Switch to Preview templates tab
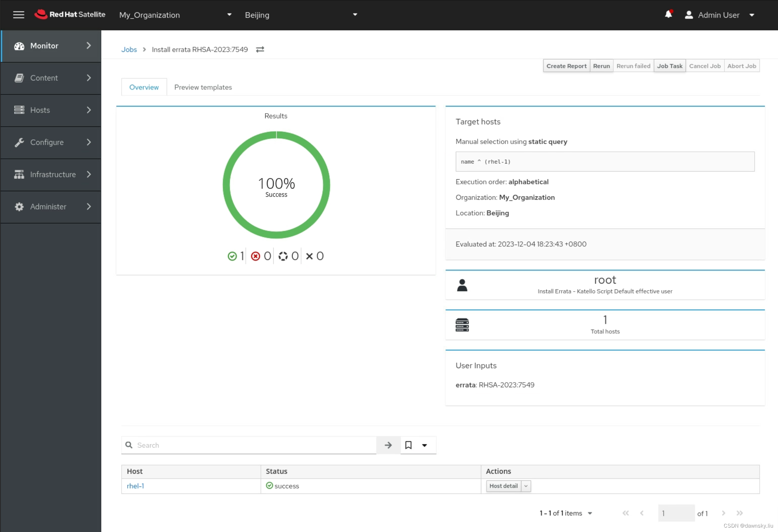778x532 pixels. tap(203, 87)
